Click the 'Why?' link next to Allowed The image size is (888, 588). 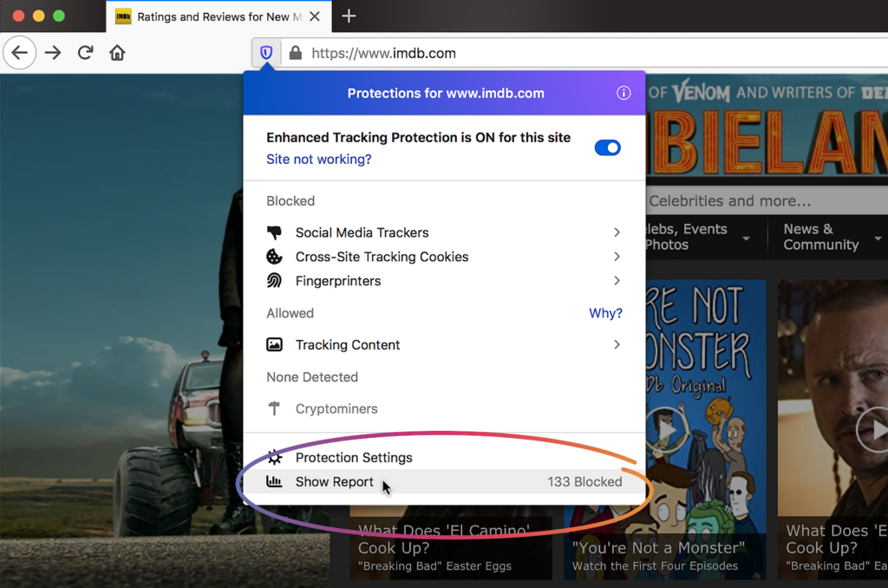pyautogui.click(x=605, y=313)
